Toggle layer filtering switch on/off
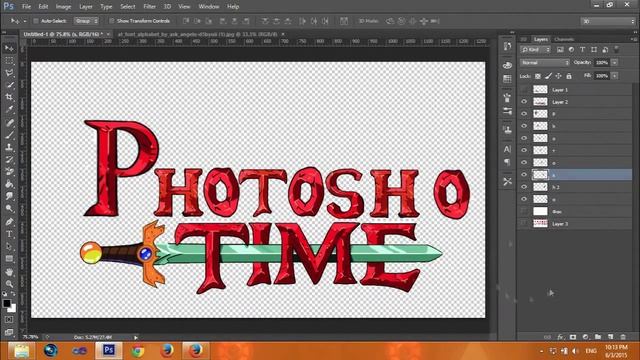The width and height of the screenshot is (640, 360). click(x=617, y=50)
